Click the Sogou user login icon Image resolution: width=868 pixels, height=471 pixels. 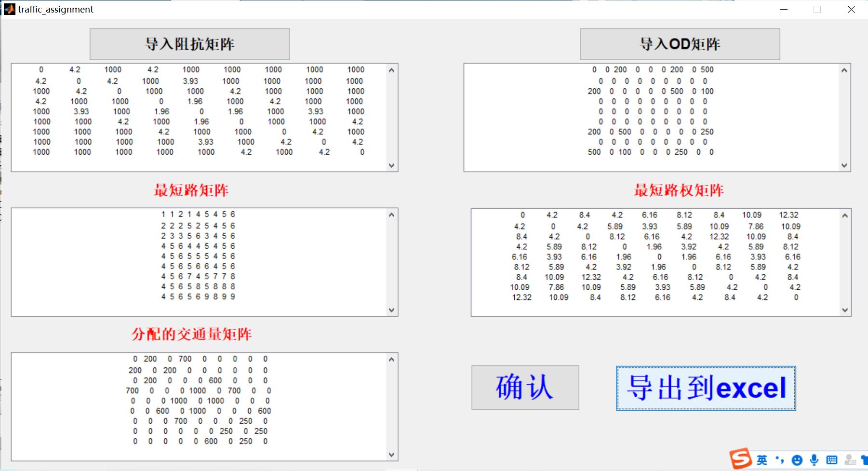(850, 460)
